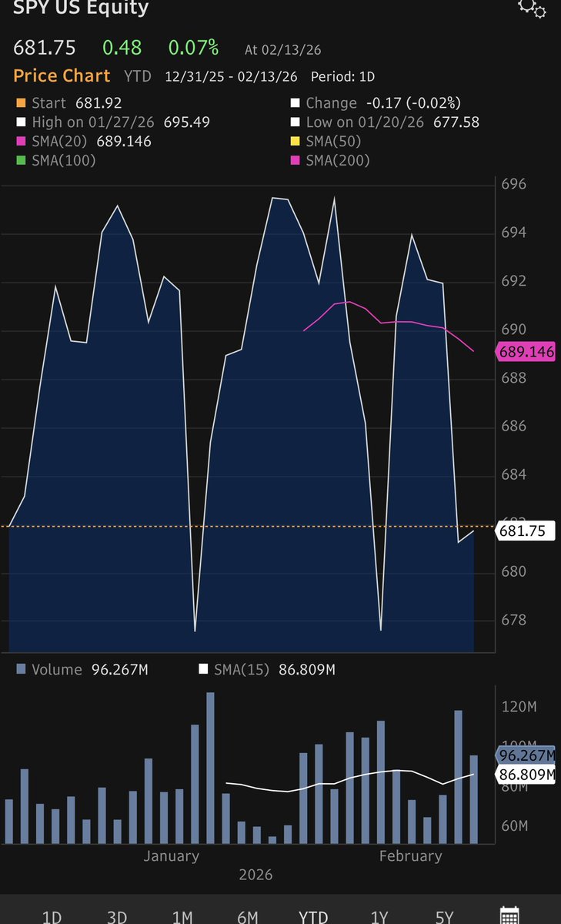Screen dimensions: 561x924
Task: Tap the Start 681.92 legend value
Action: coord(99,103)
